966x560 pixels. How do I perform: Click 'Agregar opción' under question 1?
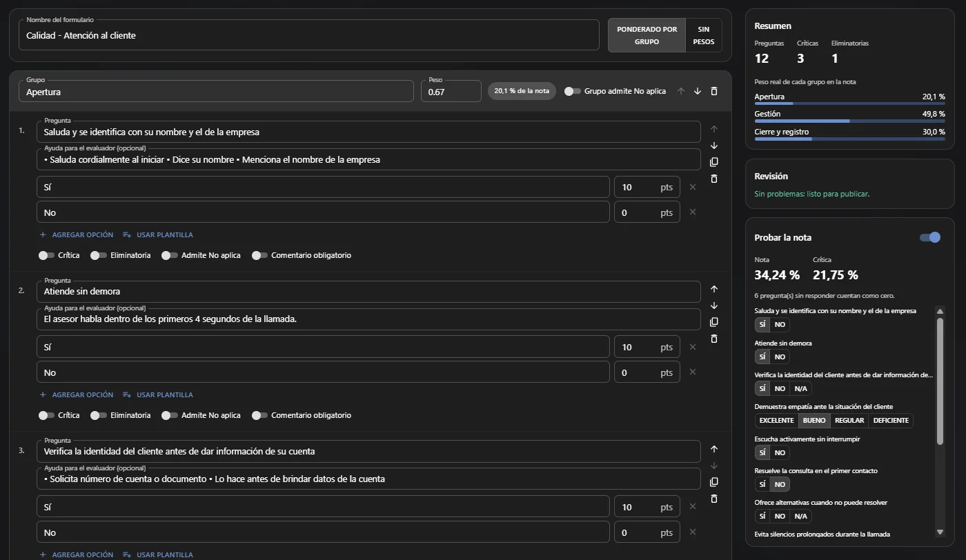pyautogui.click(x=77, y=234)
